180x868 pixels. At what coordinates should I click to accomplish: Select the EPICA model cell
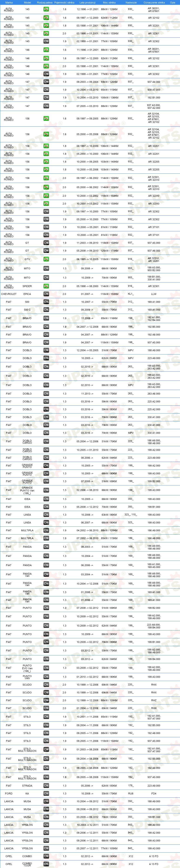27,294
